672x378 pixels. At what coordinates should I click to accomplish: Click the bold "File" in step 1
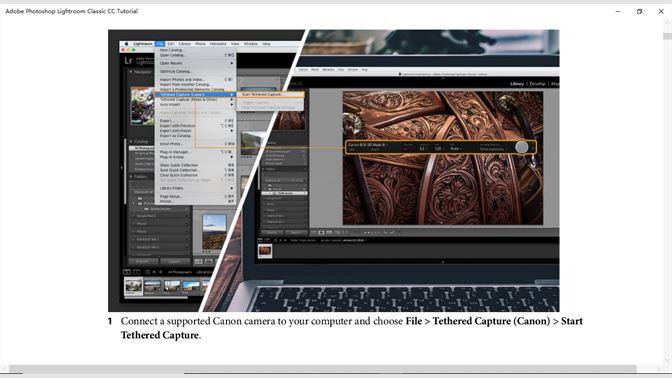coord(414,321)
